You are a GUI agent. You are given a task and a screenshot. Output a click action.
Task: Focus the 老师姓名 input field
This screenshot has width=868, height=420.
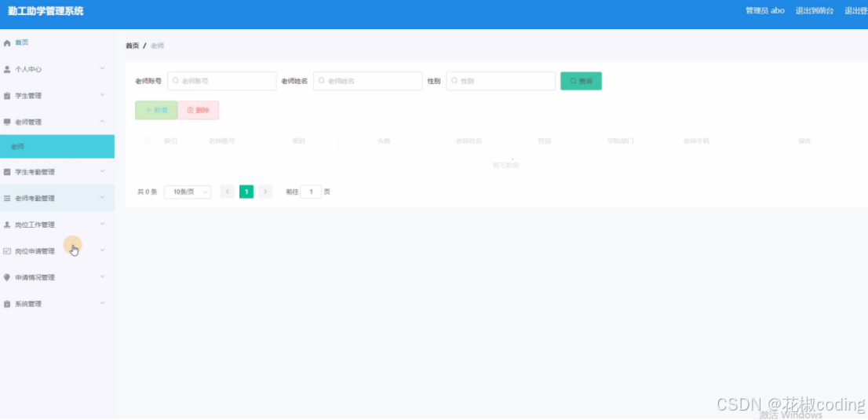(x=368, y=81)
